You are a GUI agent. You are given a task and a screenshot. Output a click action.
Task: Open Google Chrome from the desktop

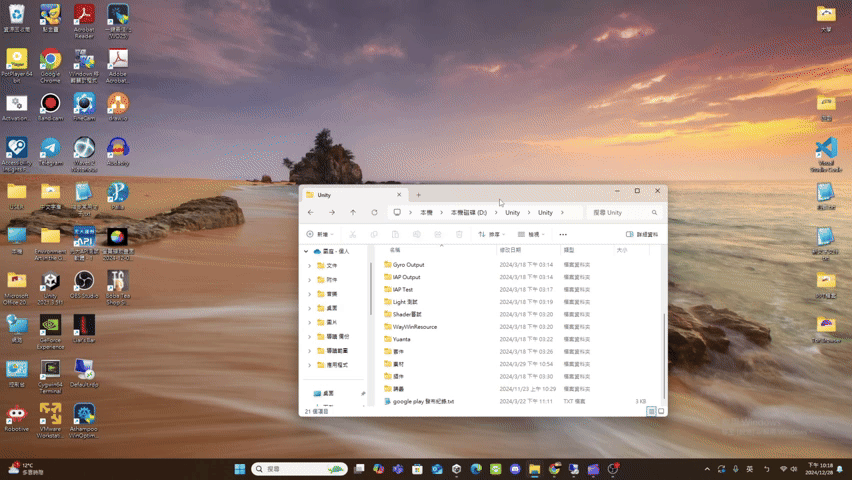tap(50, 60)
